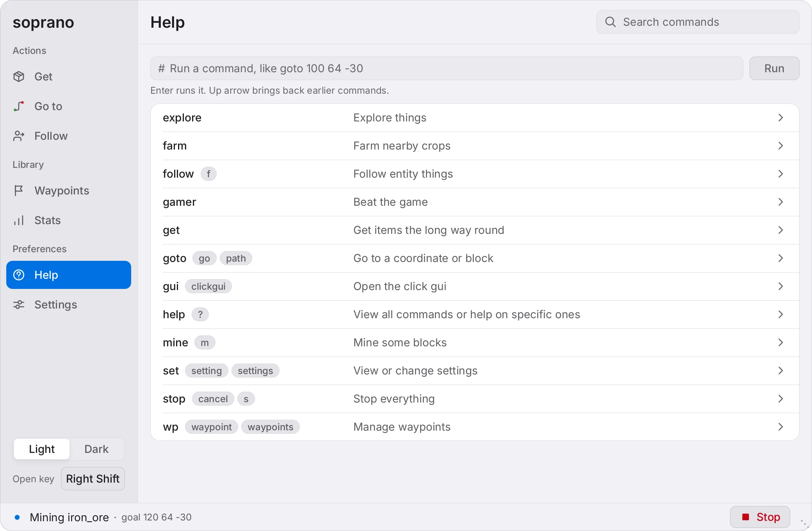812x531 pixels.
Task: Click the blue status dot
Action: coord(17,517)
